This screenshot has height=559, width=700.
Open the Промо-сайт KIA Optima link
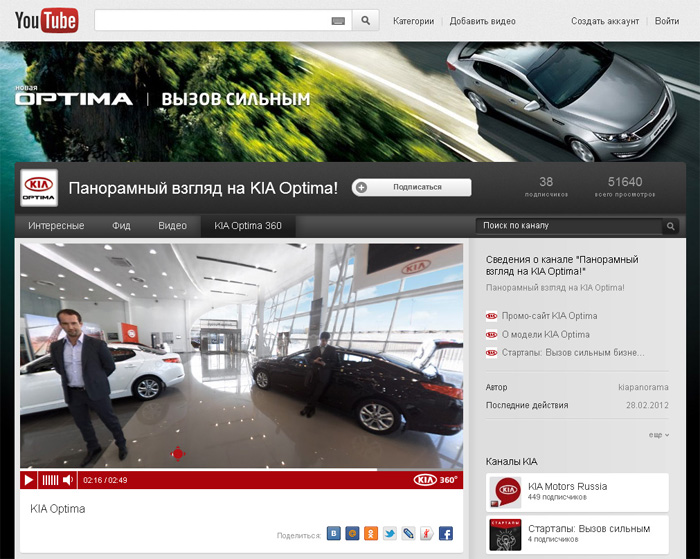(x=549, y=316)
